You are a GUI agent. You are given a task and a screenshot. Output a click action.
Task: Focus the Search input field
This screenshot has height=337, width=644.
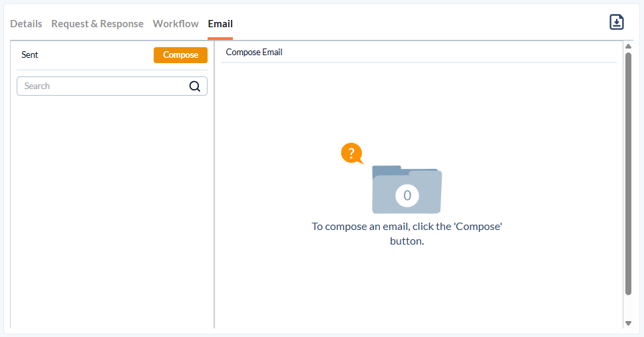point(112,86)
